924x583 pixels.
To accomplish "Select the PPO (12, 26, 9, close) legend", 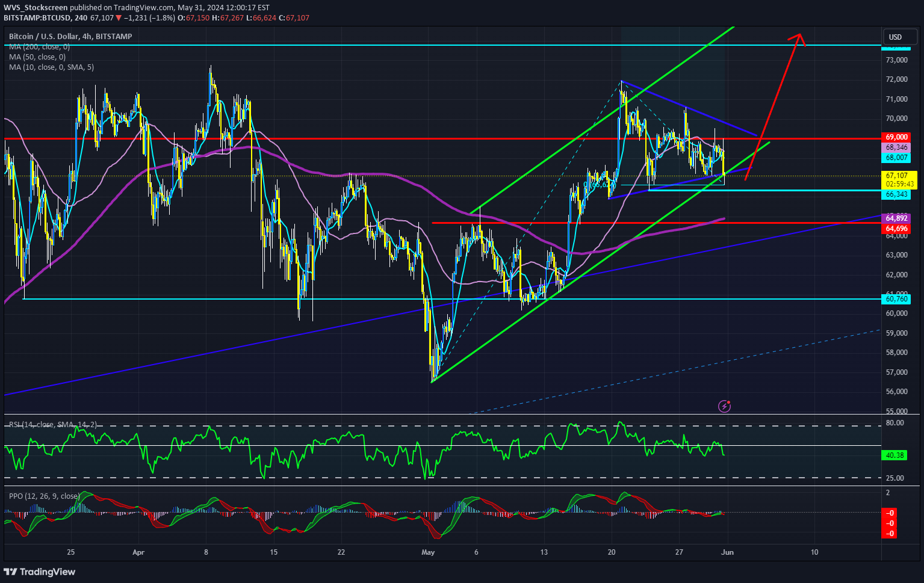I will [44, 496].
